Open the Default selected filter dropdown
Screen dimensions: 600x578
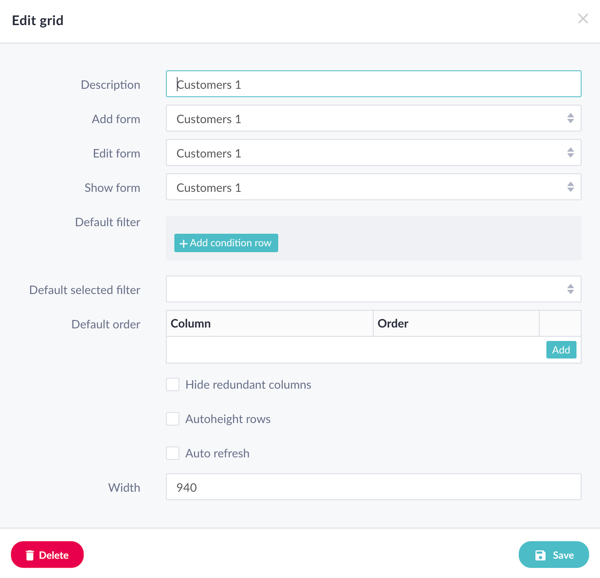tap(373, 290)
